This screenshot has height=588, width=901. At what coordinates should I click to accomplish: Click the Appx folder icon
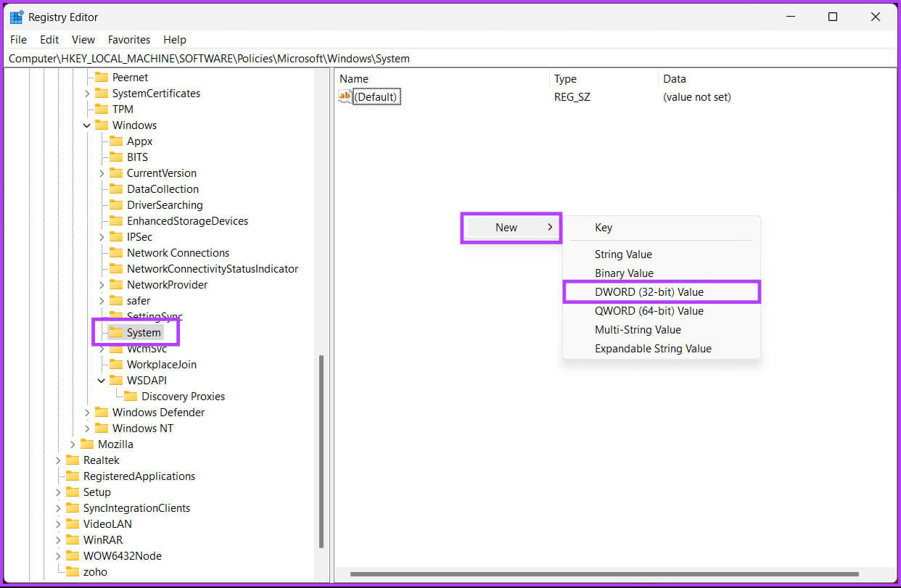(x=116, y=141)
